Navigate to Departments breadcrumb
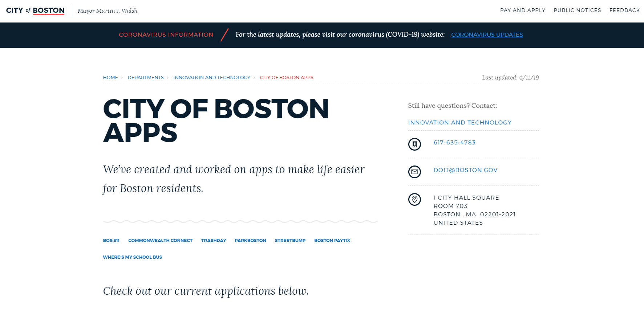 click(x=146, y=78)
